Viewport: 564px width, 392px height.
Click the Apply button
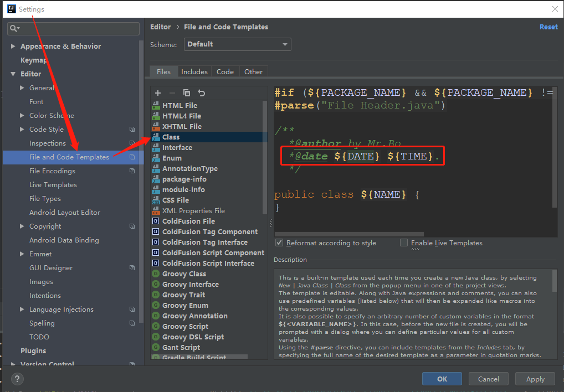(x=535, y=379)
